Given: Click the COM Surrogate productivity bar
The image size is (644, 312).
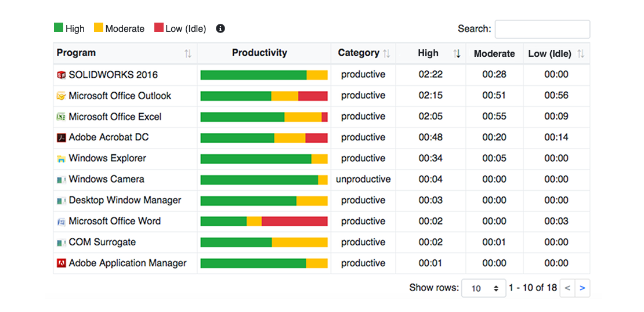Looking at the screenshot, I should click(x=264, y=242).
